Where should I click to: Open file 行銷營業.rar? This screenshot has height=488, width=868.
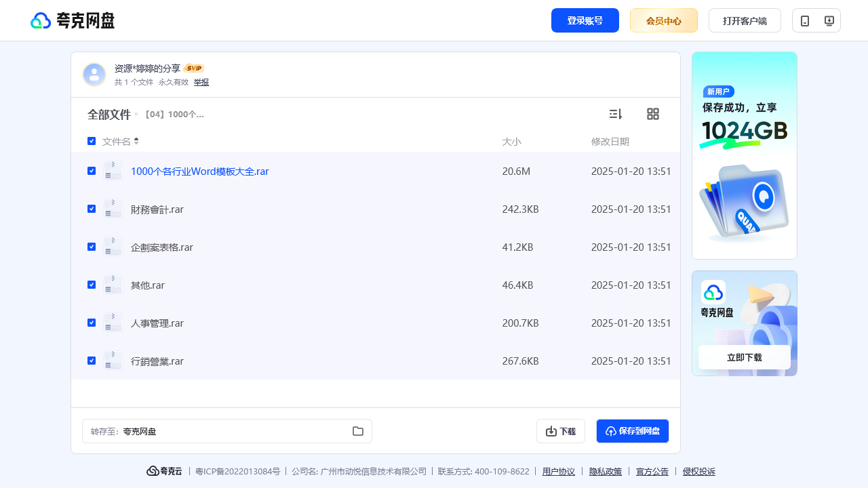(x=157, y=361)
